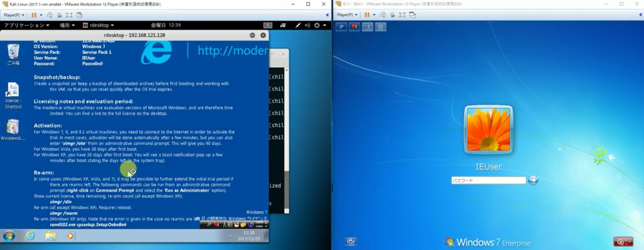The width and height of the screenshot is (644, 250).
Task: Open power system menu in Kali panel
Action: 320,25
